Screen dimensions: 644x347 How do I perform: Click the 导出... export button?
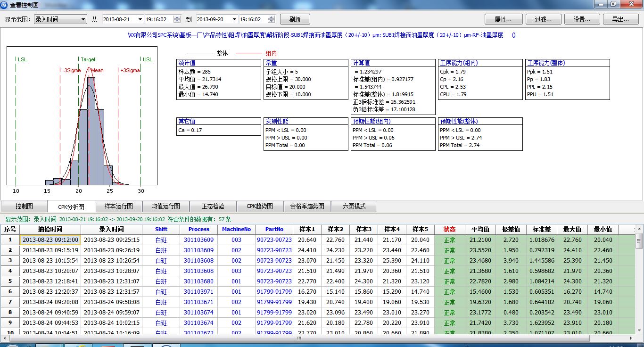(620, 19)
